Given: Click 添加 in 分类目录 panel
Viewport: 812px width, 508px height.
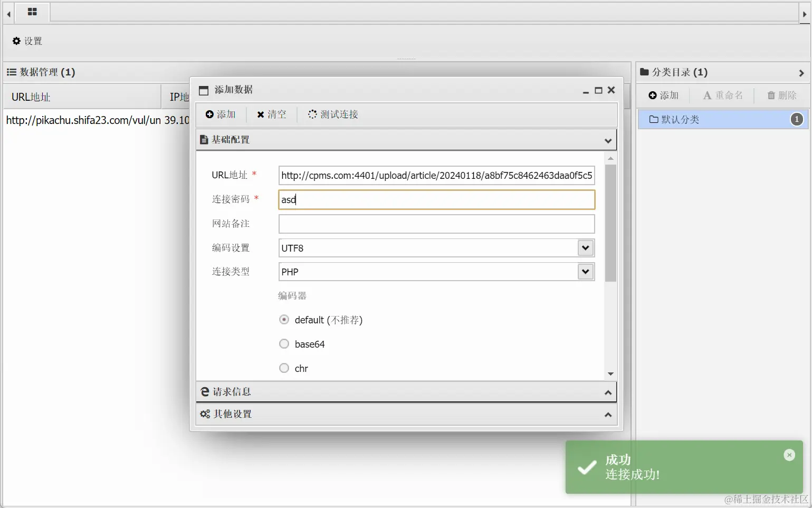Looking at the screenshot, I should click(x=664, y=95).
